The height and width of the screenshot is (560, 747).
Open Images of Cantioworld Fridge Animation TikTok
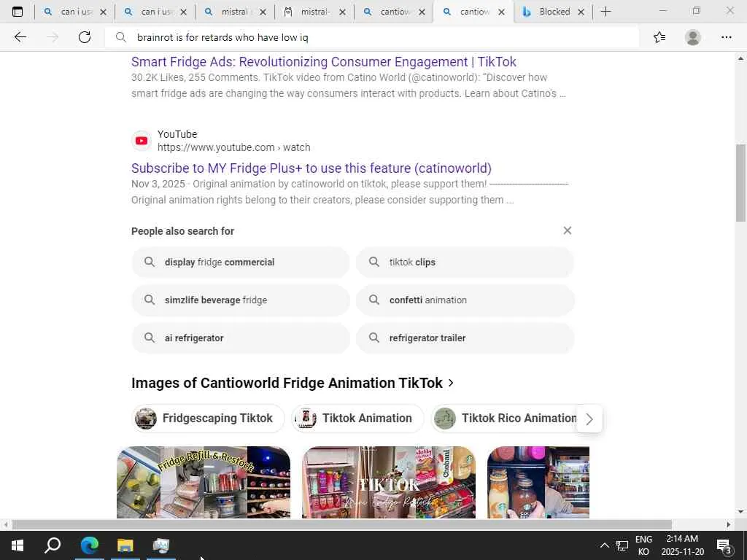292,383
